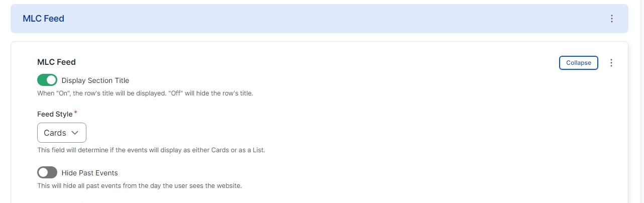The width and height of the screenshot is (644, 203).
Task: Open the three-dot menu in blue MLC Feed header
Action: pyautogui.click(x=611, y=19)
